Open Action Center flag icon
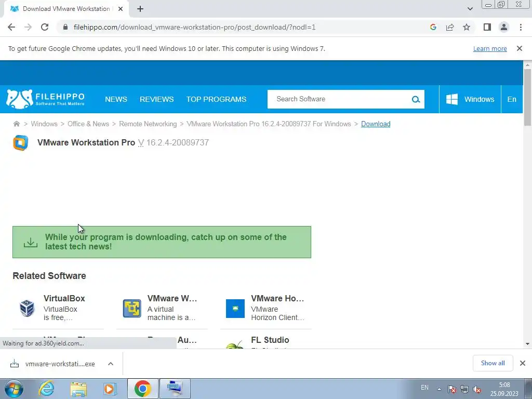The width and height of the screenshot is (532, 399). tap(452, 389)
